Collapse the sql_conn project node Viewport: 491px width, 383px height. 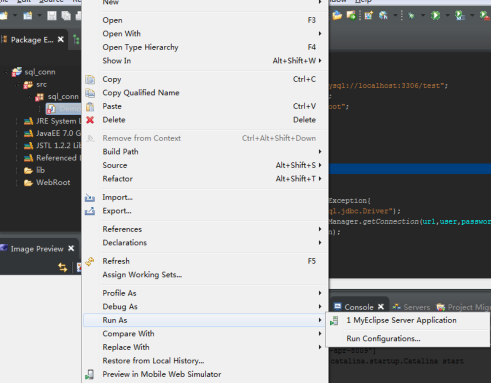click(6, 72)
